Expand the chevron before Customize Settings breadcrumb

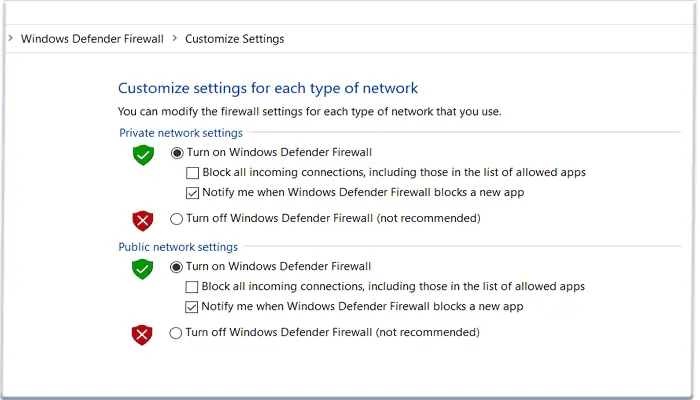pyautogui.click(x=174, y=39)
